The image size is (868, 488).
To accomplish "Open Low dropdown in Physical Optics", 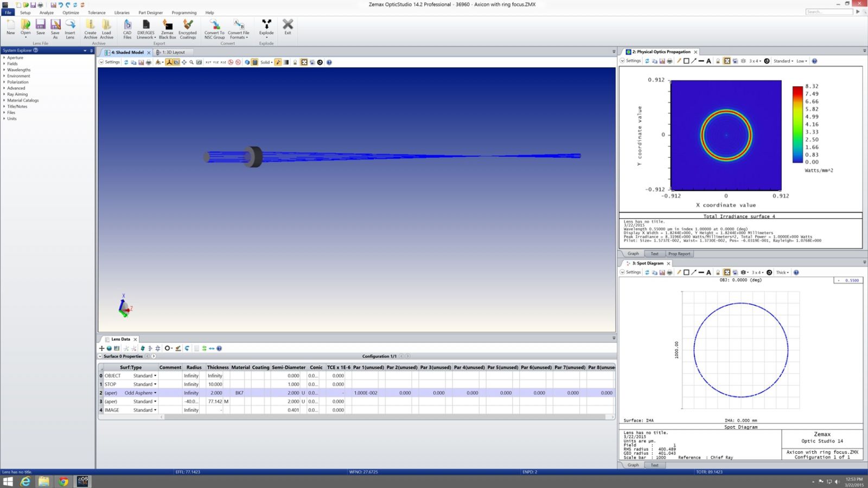I will pos(802,61).
